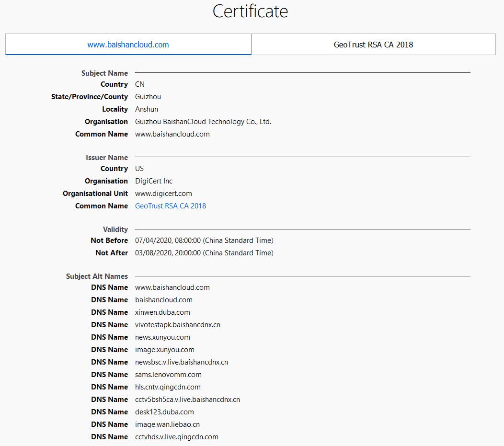Image resolution: width=504 pixels, height=446 pixels.
Task: Click the Subject Name section header
Action: pyautogui.click(x=104, y=73)
